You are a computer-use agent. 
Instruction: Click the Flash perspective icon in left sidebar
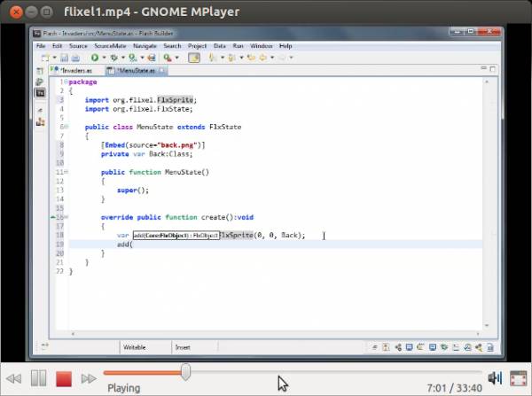[40, 93]
